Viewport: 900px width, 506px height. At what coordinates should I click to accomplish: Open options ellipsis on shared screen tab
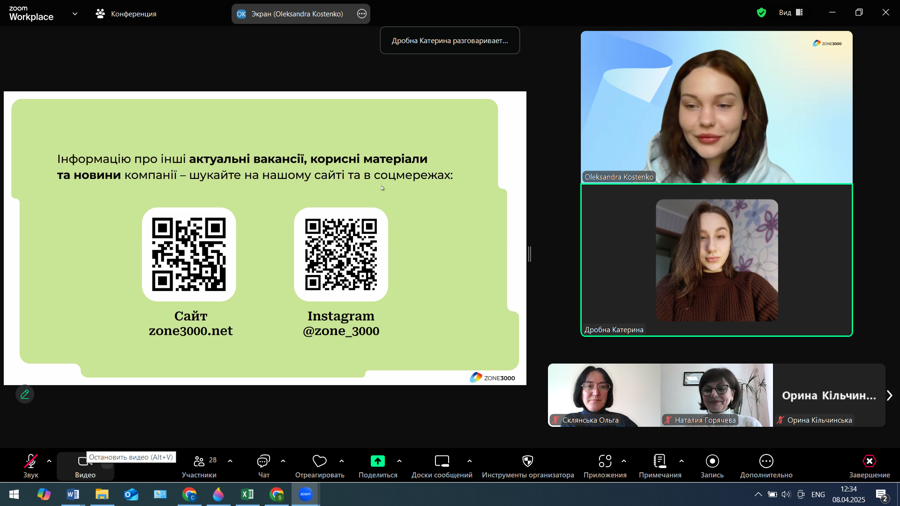pos(362,14)
